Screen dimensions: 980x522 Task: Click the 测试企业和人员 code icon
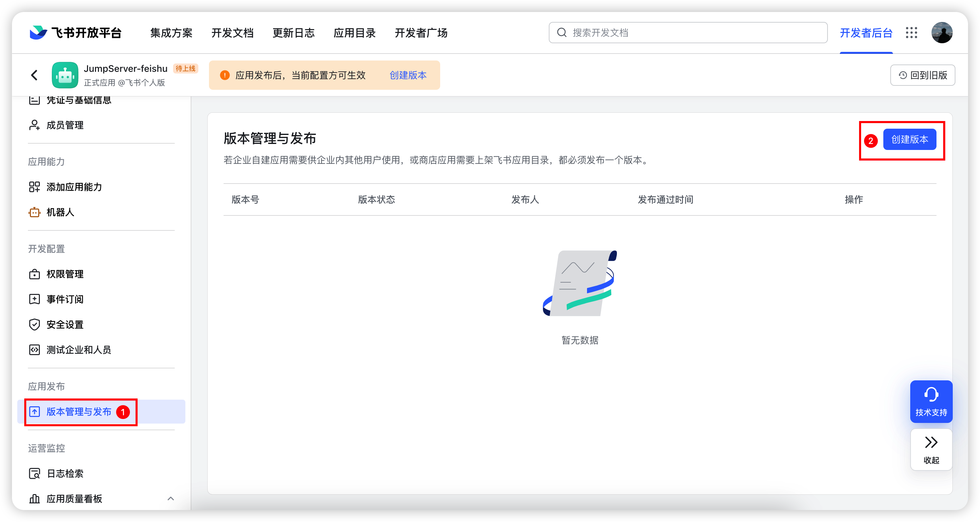(34, 349)
